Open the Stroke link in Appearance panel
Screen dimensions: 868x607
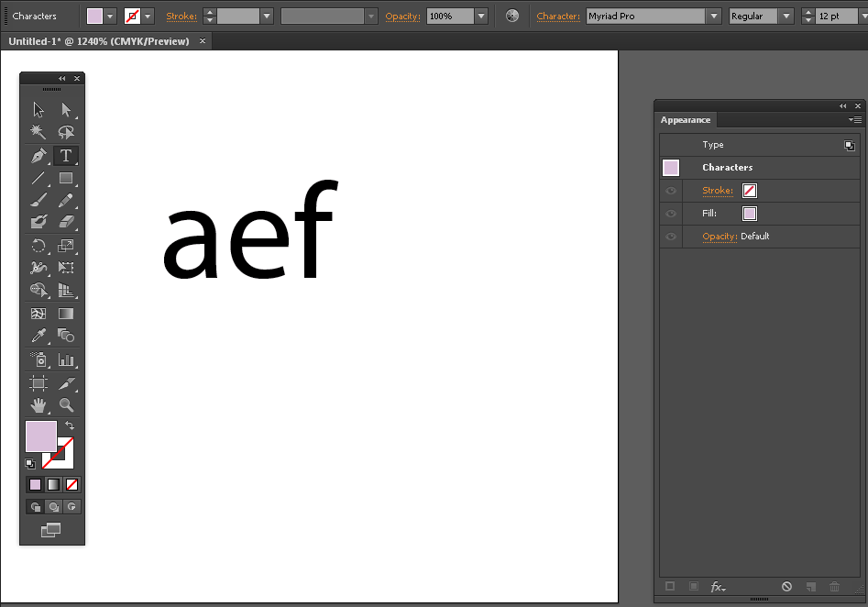[718, 191]
